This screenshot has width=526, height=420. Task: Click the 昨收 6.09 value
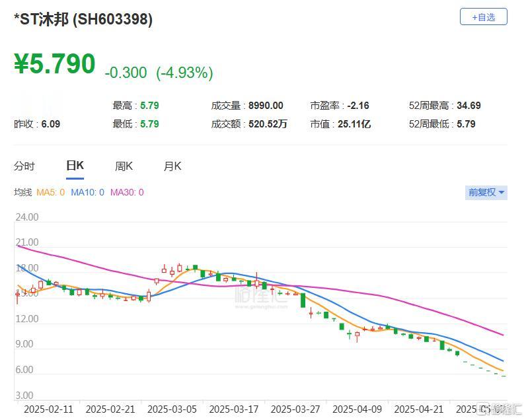coord(51,124)
